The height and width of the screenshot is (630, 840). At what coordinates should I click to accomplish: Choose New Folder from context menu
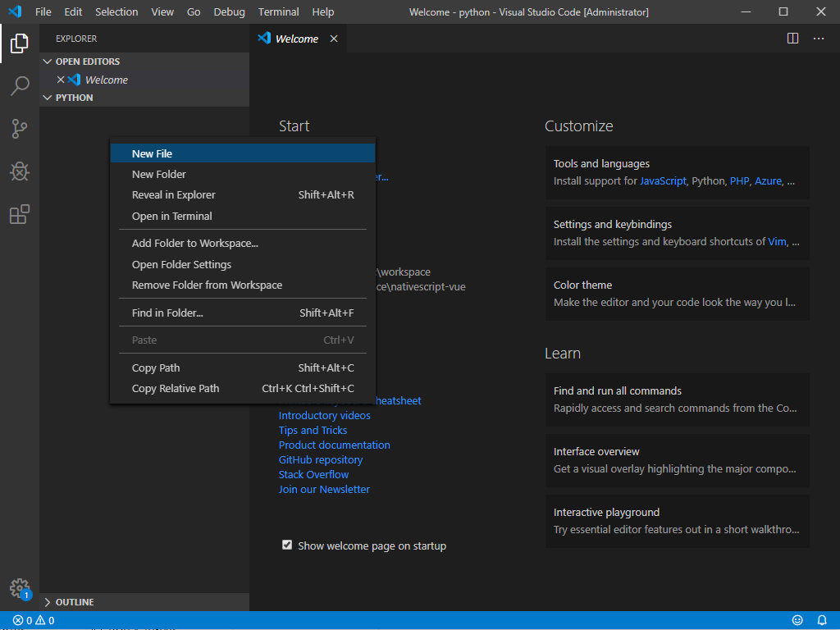tap(243, 174)
